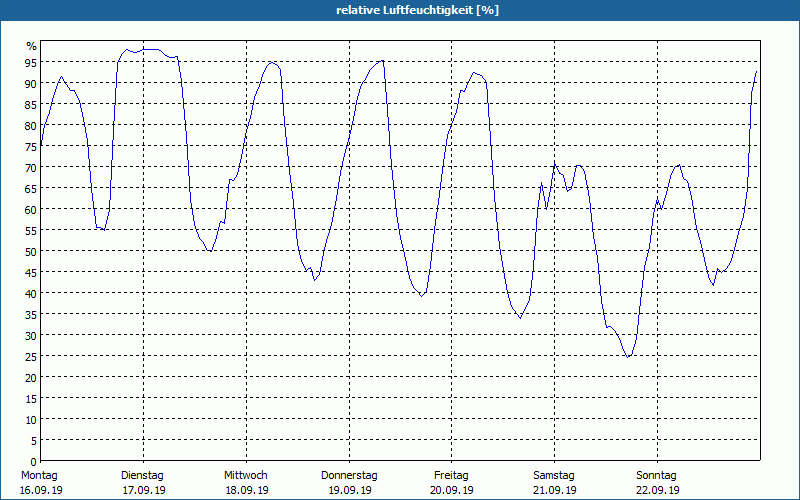Click the 50 y-axis label
Image resolution: width=800 pixels, height=500 pixels.
[31, 251]
